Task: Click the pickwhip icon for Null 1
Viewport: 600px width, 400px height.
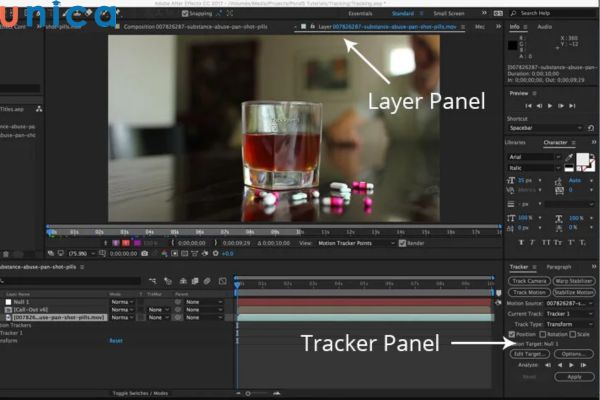Action: click(178, 302)
